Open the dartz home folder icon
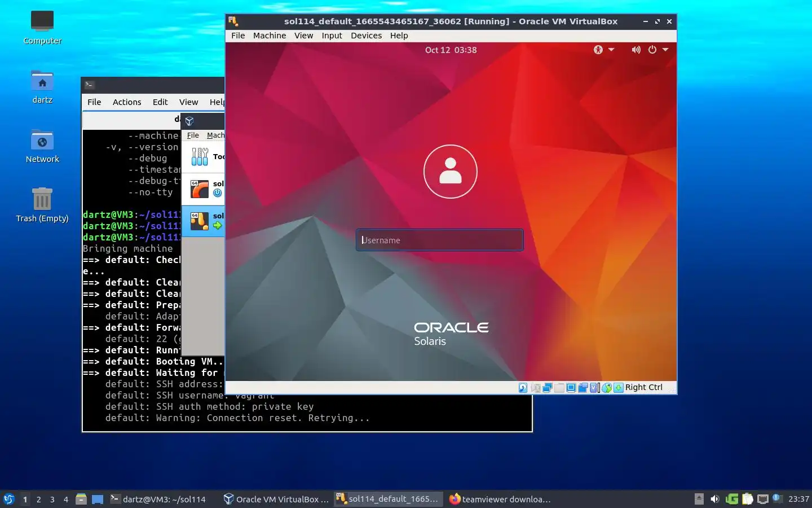The image size is (812, 508). point(42,87)
